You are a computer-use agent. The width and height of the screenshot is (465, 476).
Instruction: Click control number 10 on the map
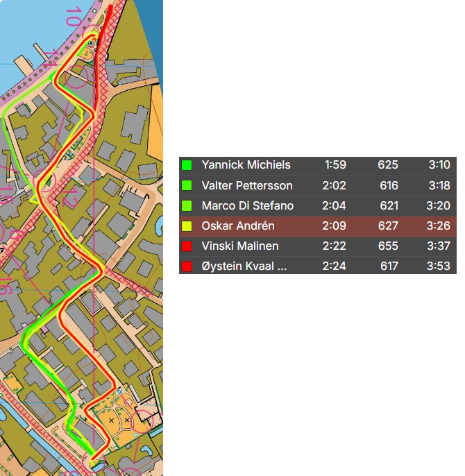(73, 15)
